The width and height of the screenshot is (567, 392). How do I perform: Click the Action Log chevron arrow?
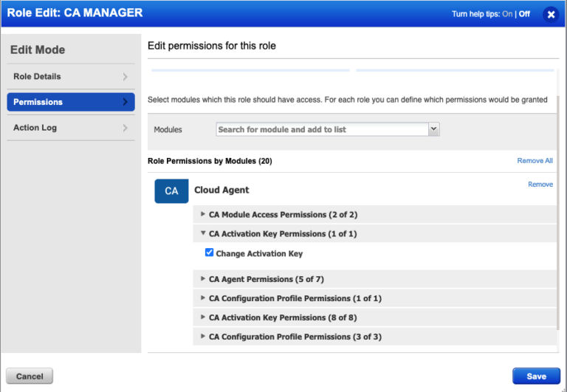[x=125, y=128]
